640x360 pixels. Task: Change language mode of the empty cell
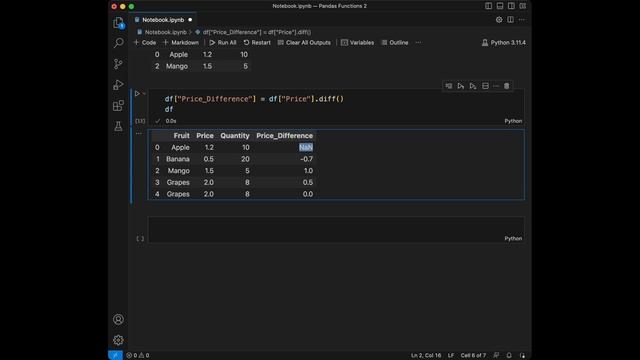[x=513, y=238]
